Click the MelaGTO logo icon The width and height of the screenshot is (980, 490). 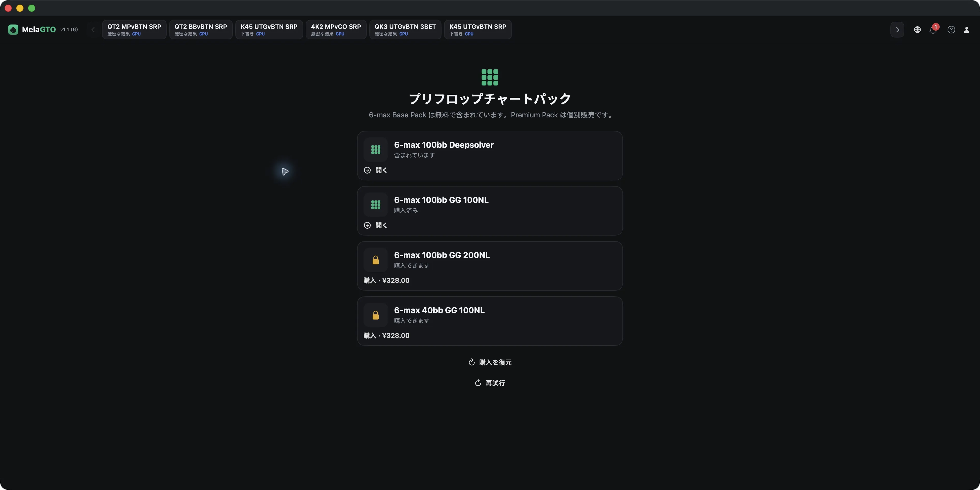click(x=13, y=30)
